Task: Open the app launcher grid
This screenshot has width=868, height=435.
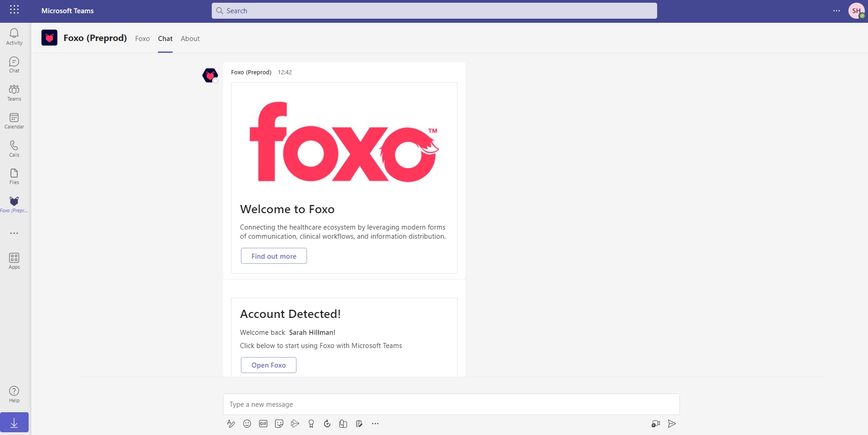Action: (x=14, y=9)
